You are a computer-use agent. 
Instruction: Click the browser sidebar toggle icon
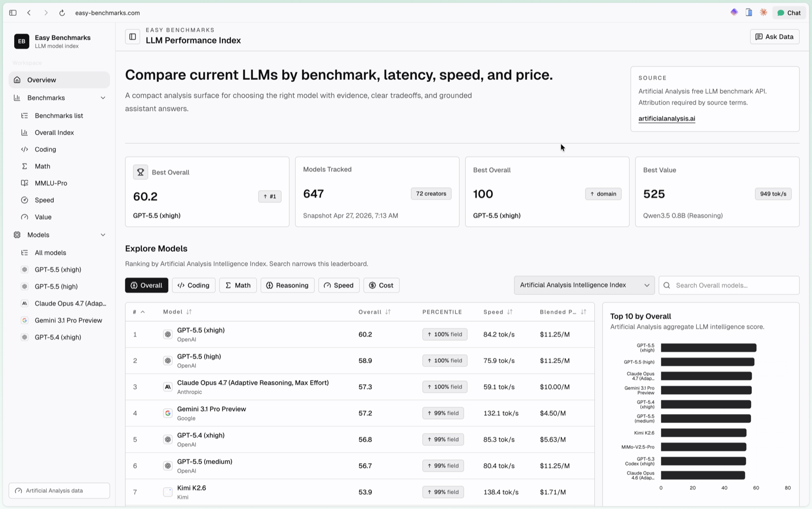13,13
